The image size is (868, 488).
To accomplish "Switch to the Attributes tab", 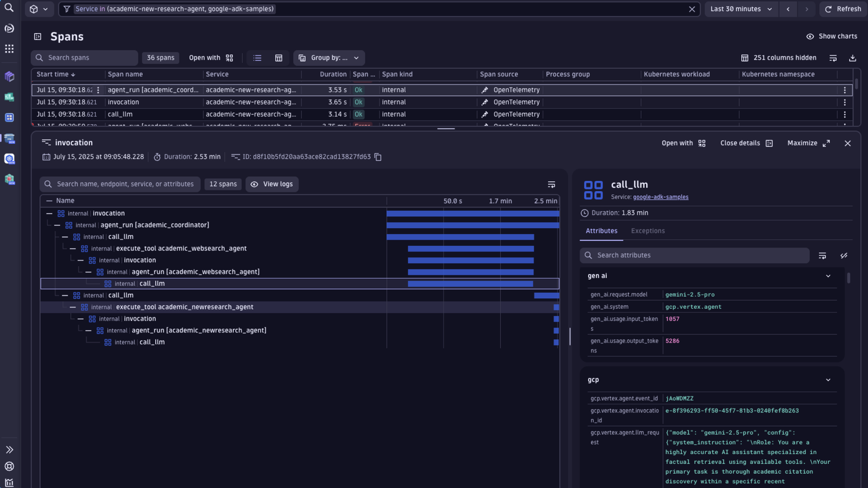I will (x=601, y=231).
